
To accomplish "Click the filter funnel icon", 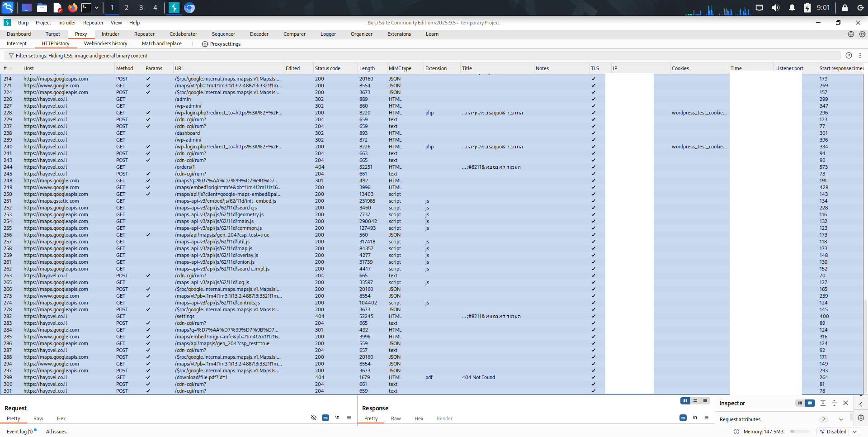I will (x=11, y=56).
